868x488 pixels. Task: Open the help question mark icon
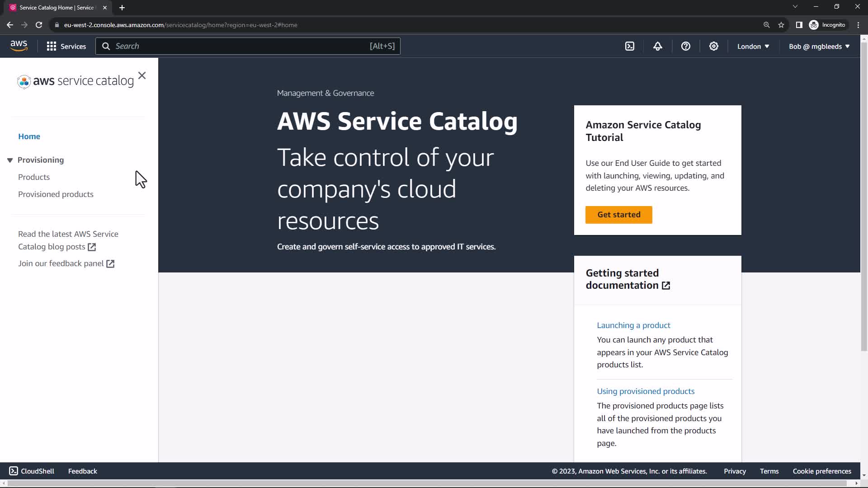pos(686,46)
